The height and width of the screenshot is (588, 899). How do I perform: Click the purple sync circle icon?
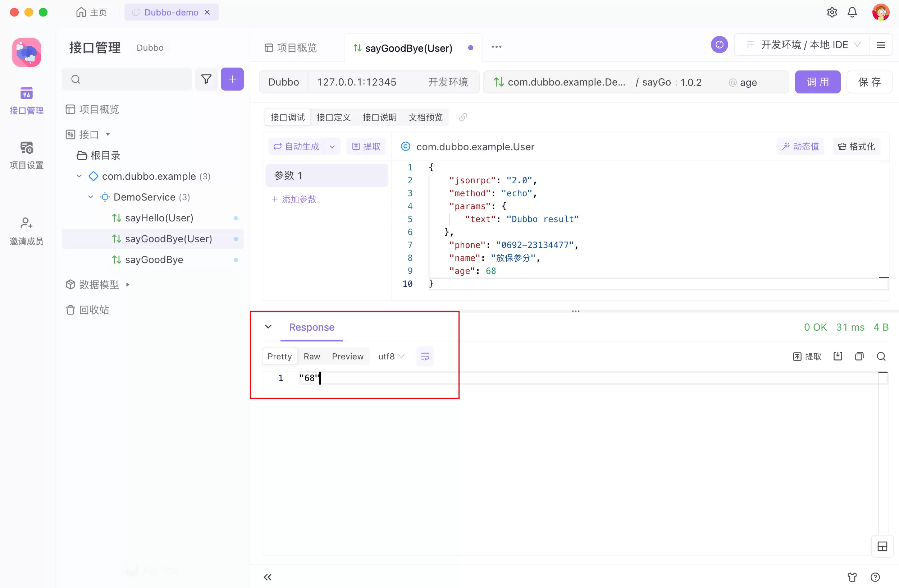[x=719, y=45]
